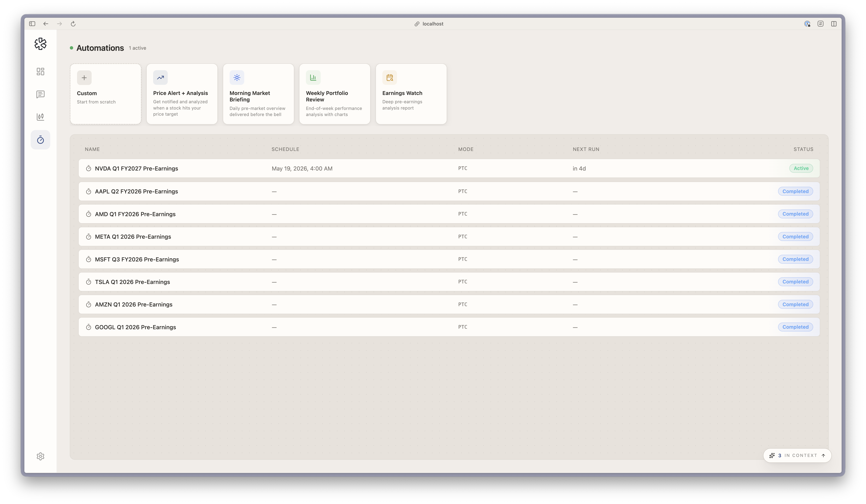Reload the page
This screenshot has width=866, height=504.
[x=73, y=24]
